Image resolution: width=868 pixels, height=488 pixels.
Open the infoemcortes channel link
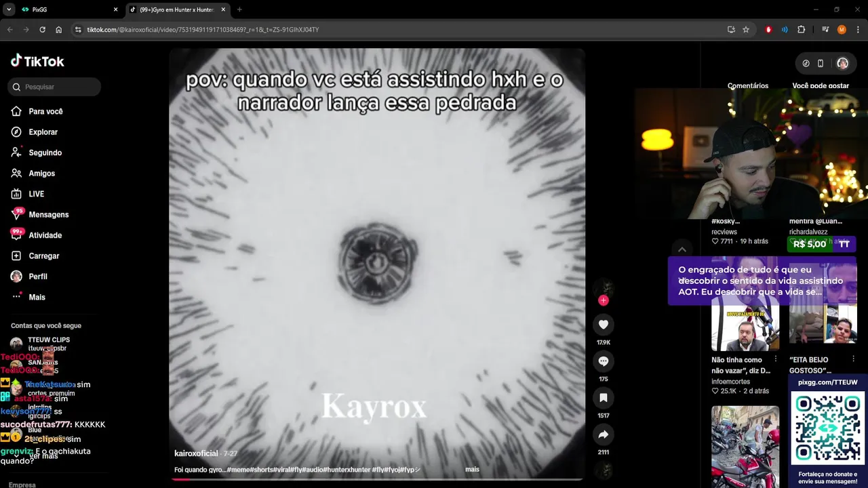click(730, 382)
